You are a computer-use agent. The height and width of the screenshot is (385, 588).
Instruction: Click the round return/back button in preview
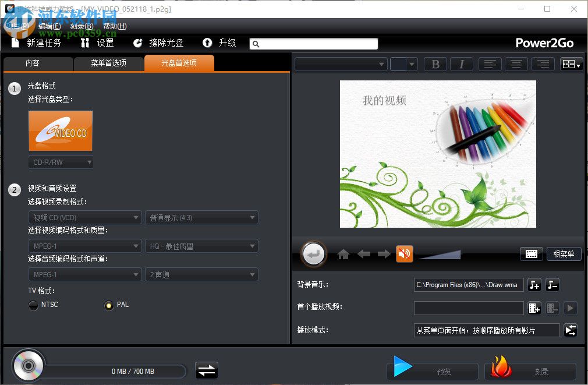coord(313,254)
